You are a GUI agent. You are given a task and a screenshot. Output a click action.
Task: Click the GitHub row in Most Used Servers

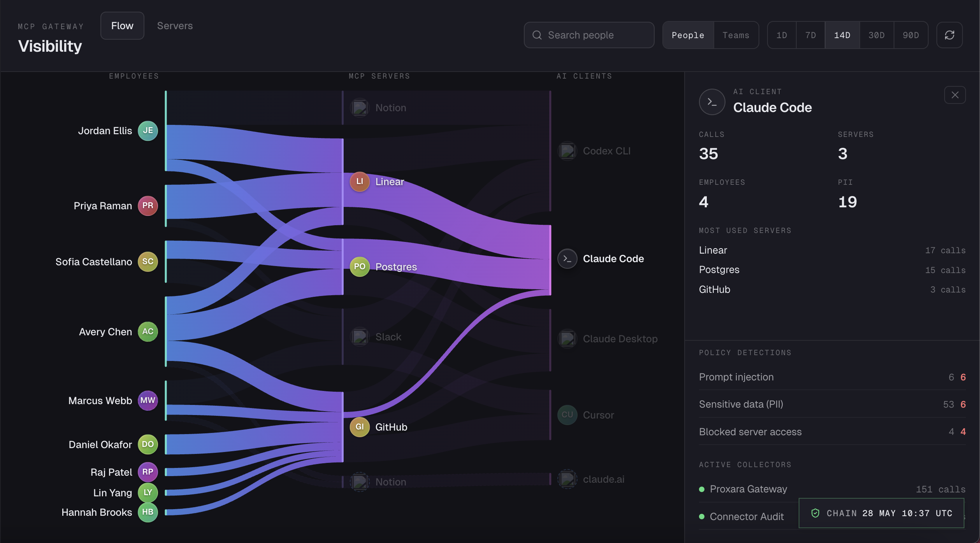tap(832, 289)
